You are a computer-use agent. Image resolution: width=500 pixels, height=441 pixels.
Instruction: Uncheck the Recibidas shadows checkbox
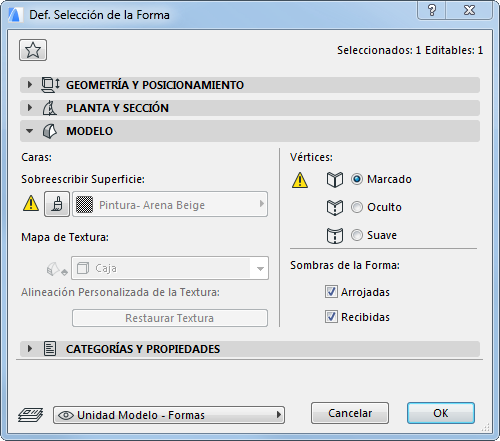[x=331, y=317]
